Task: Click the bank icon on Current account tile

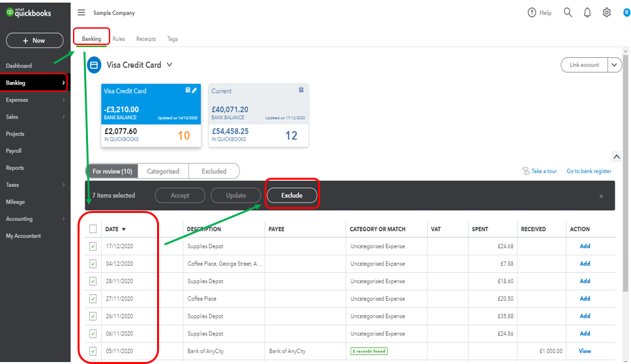Action: 301,90
